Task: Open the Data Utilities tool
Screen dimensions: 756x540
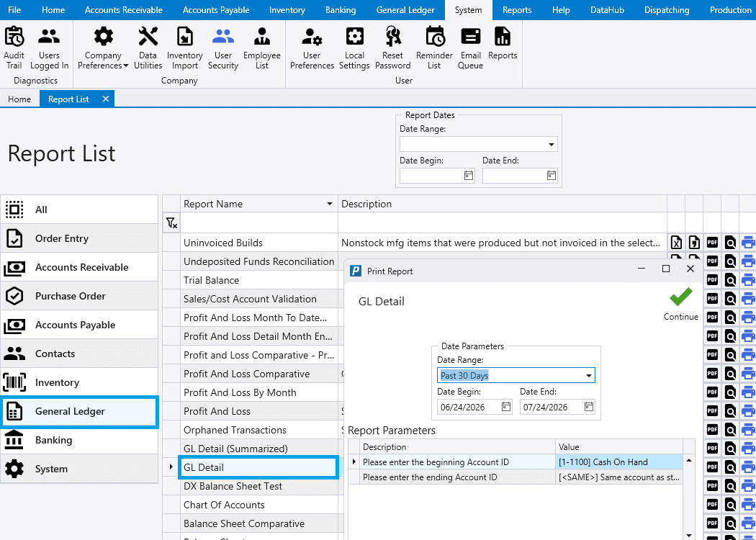Action: click(x=148, y=48)
